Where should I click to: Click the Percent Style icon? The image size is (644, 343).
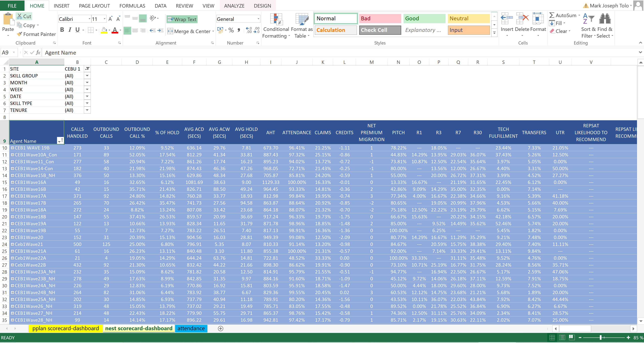(231, 31)
